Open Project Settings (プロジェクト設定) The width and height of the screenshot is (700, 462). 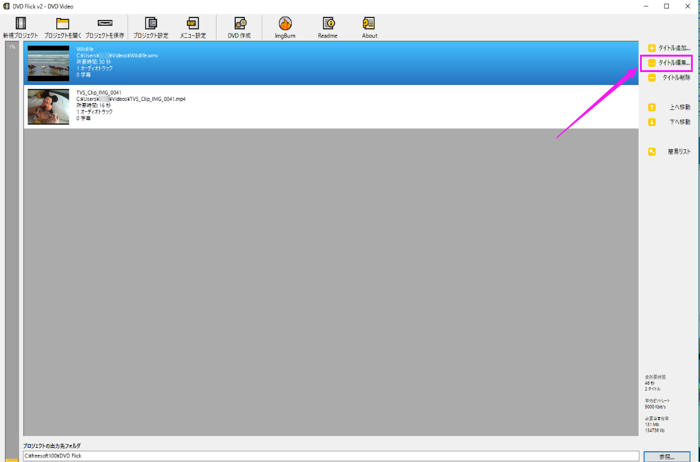click(x=151, y=27)
